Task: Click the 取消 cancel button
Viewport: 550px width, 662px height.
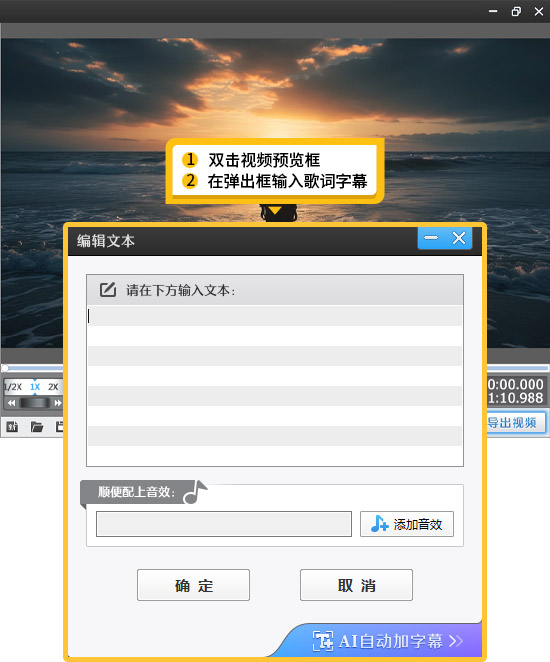Action: [356, 585]
